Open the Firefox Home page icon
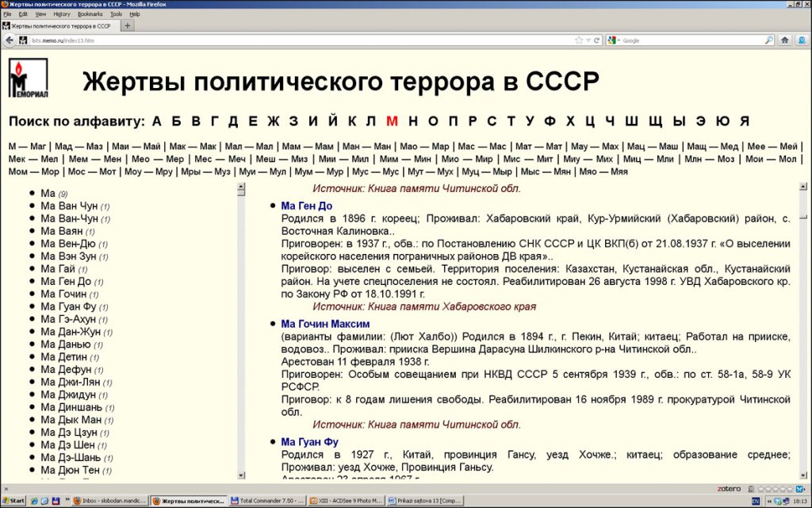The width and height of the screenshot is (812, 508). pos(784,40)
